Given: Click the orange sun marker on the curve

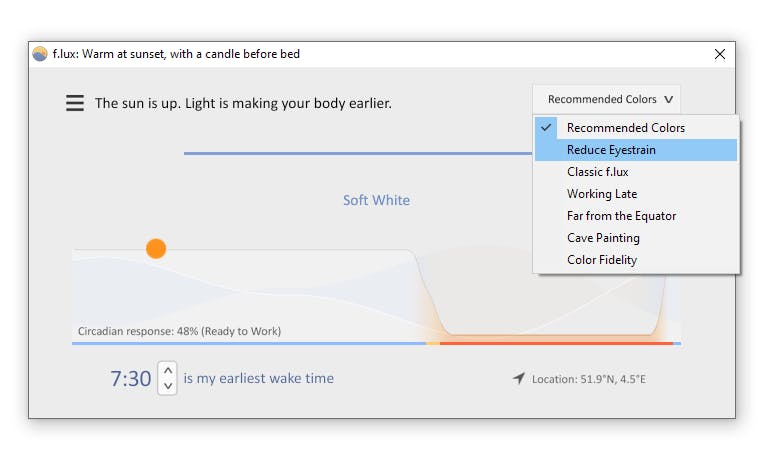Looking at the screenshot, I should [156, 248].
